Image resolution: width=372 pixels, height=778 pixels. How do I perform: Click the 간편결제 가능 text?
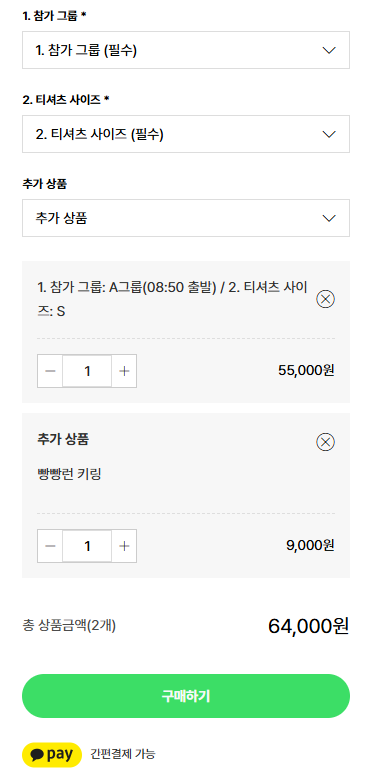tap(123, 754)
